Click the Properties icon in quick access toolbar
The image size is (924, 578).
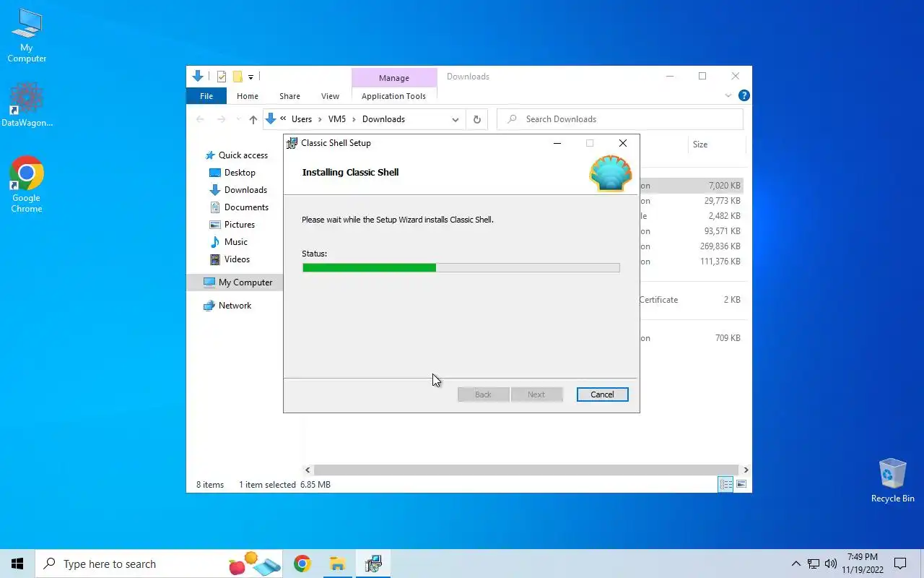(222, 77)
